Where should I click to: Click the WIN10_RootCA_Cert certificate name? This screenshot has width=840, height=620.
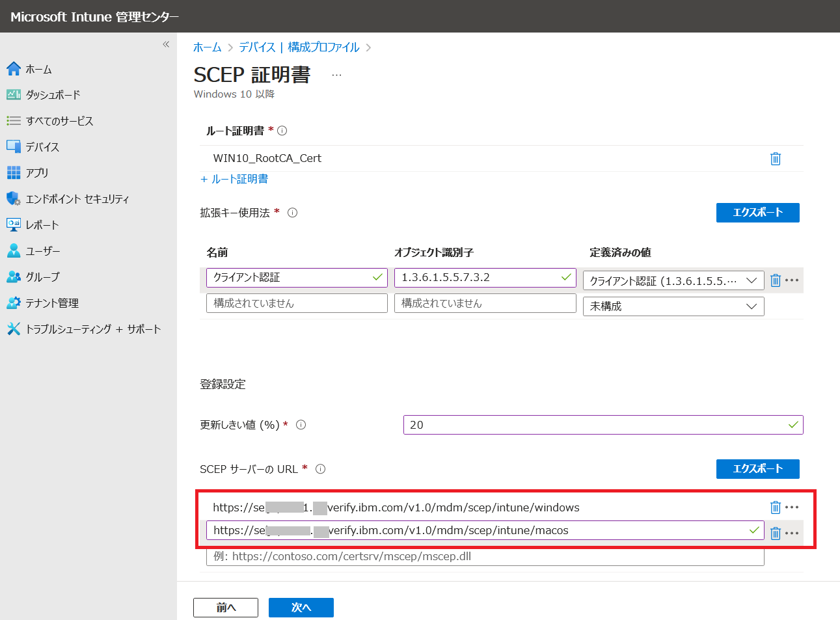click(267, 158)
